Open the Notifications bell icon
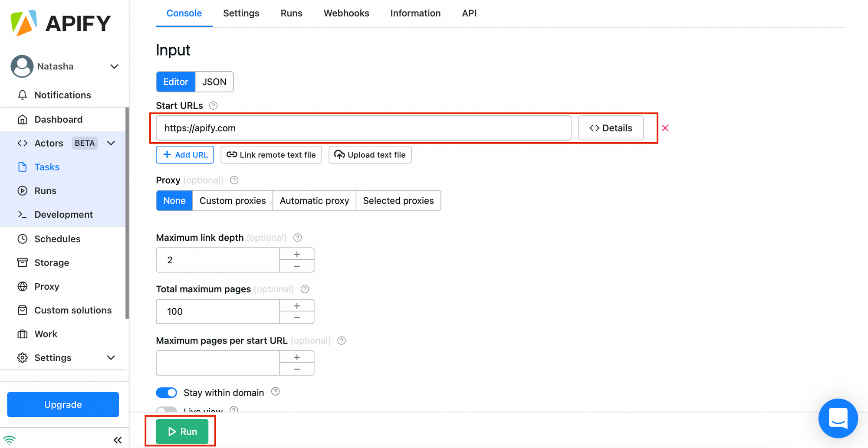Image resolution: width=868 pixels, height=448 pixels. (23, 95)
